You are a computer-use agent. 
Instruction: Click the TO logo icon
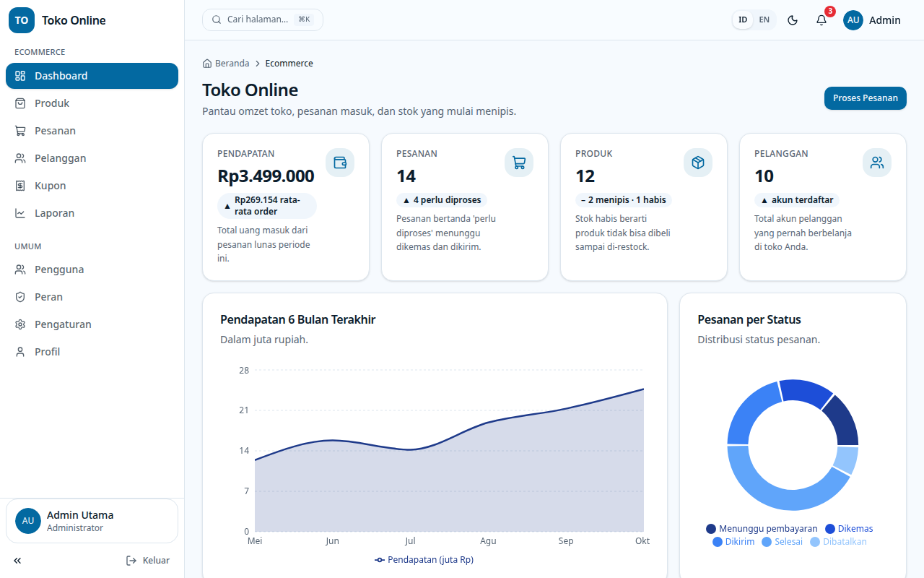(x=22, y=20)
